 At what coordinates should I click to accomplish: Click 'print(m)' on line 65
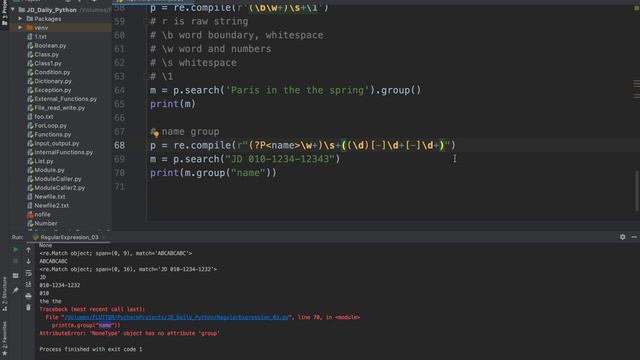tap(173, 104)
